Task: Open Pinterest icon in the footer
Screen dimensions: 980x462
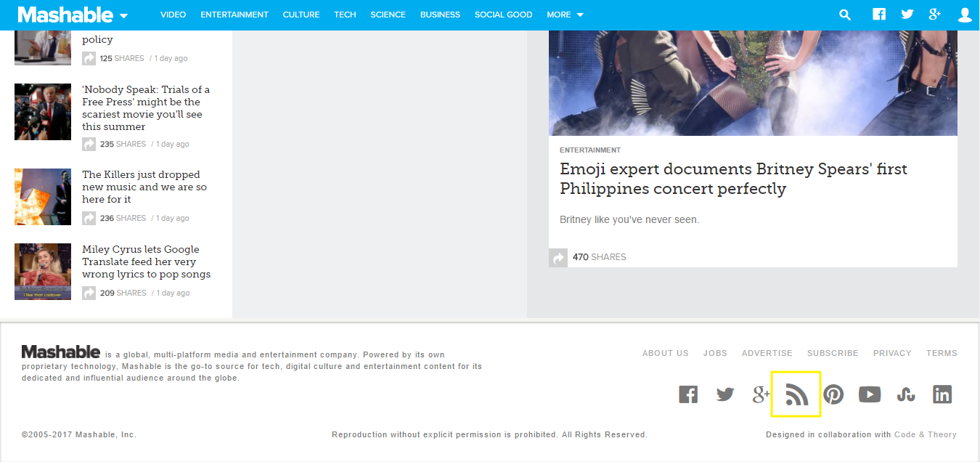Action: (833, 394)
